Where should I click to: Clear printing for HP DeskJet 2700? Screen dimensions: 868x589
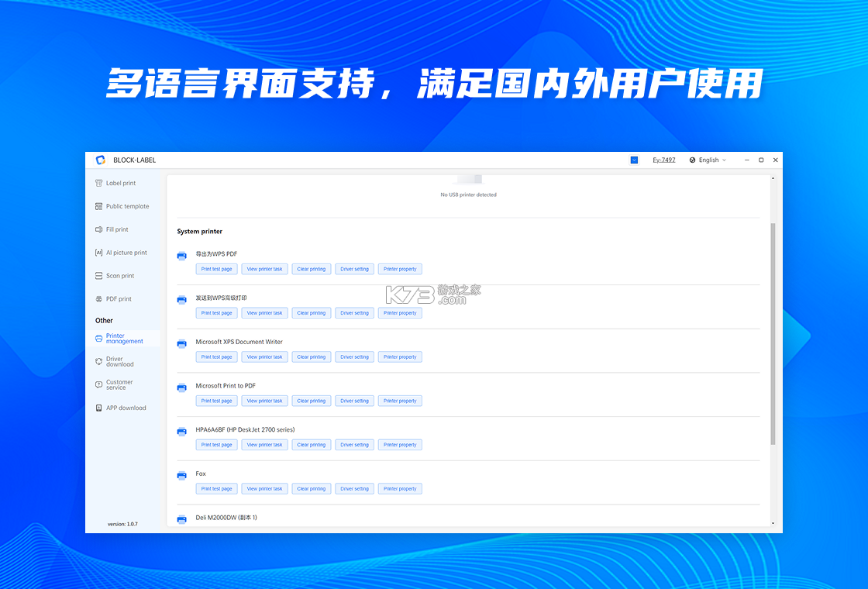[311, 445]
